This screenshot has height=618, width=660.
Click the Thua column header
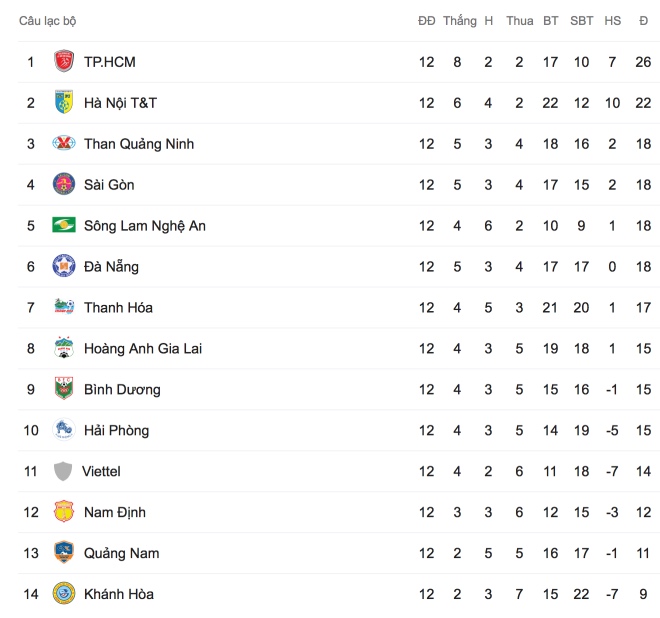tap(519, 21)
